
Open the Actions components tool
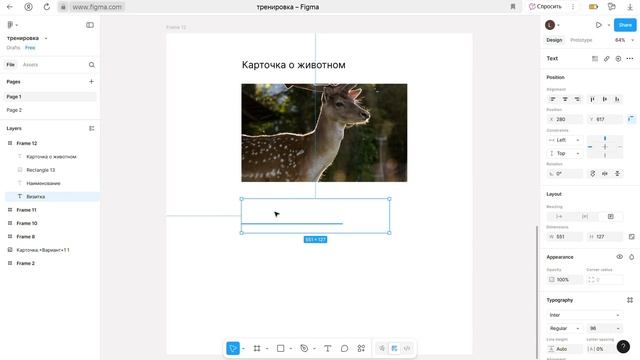(x=361, y=348)
